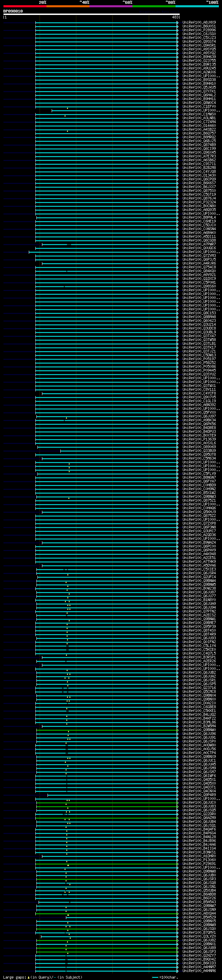Click hit label UniRef100_P09445
This screenshot has width=222, height=980.
point(199,371)
